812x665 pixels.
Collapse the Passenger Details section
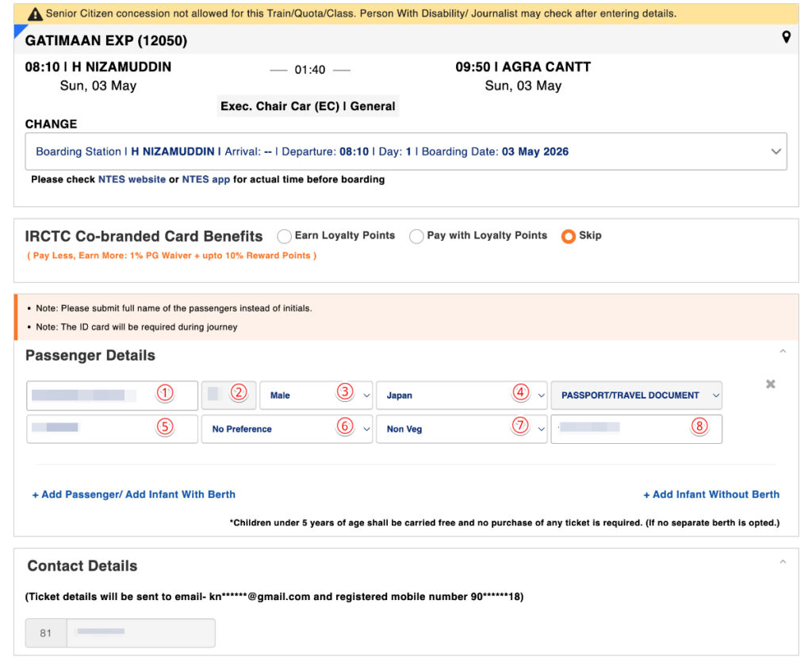coord(783,351)
